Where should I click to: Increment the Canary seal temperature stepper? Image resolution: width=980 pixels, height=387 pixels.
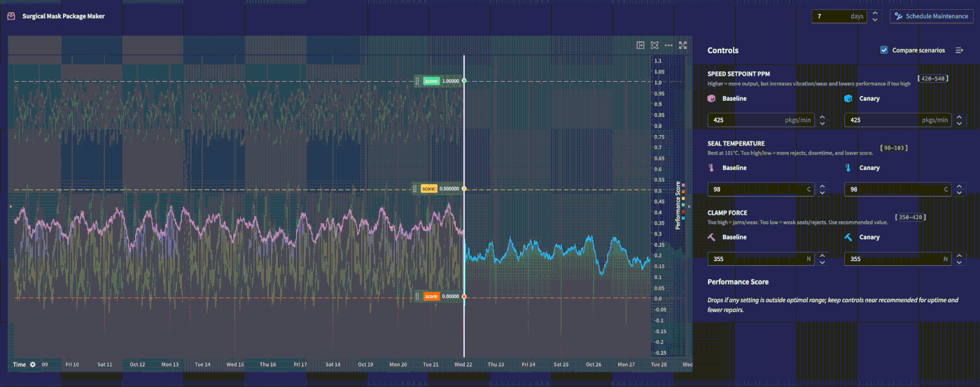(960, 186)
